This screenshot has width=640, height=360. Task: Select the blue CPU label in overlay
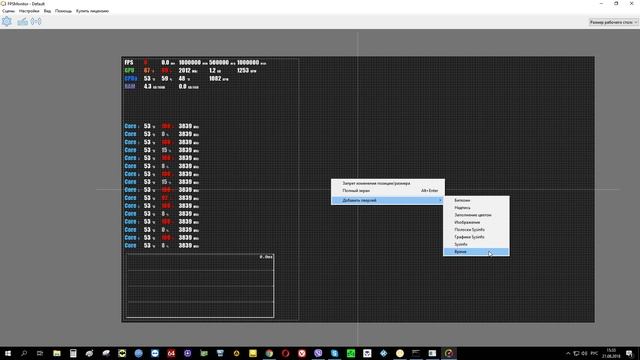[x=131, y=78]
